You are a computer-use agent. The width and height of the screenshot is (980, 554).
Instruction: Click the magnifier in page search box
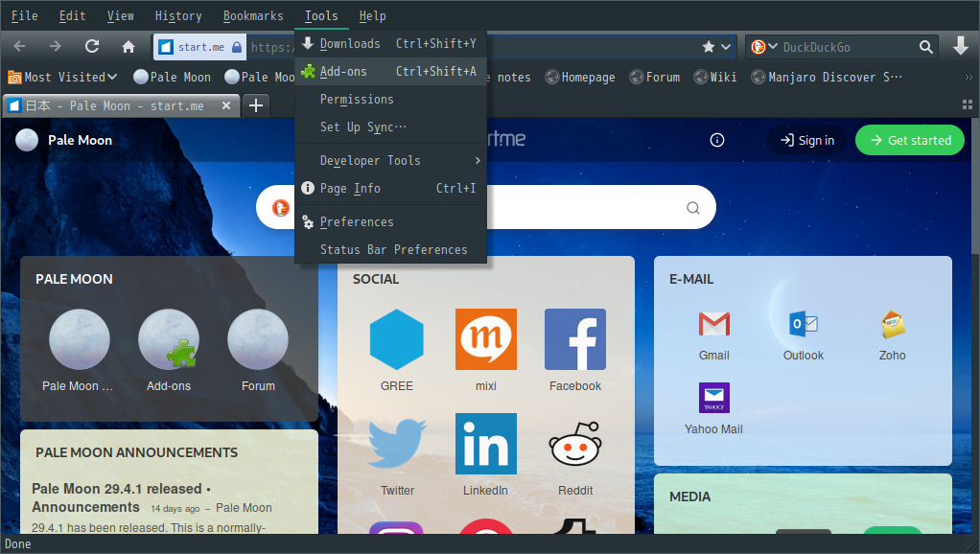point(692,207)
